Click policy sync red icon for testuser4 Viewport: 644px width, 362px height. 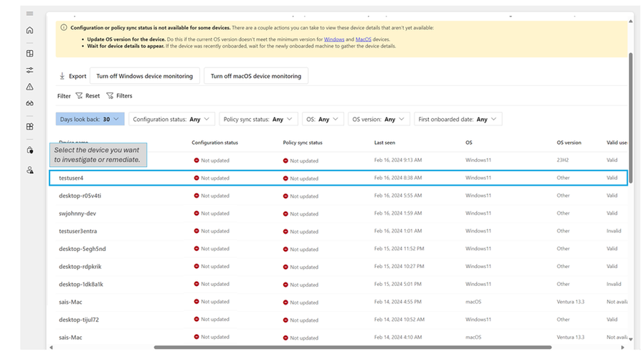coord(285,178)
